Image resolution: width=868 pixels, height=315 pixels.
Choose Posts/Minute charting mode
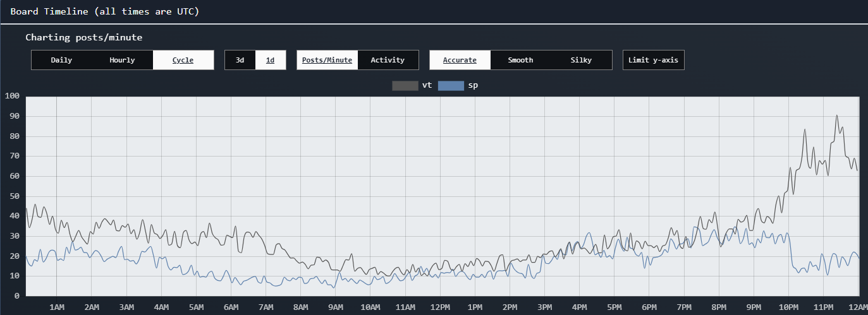click(x=327, y=60)
